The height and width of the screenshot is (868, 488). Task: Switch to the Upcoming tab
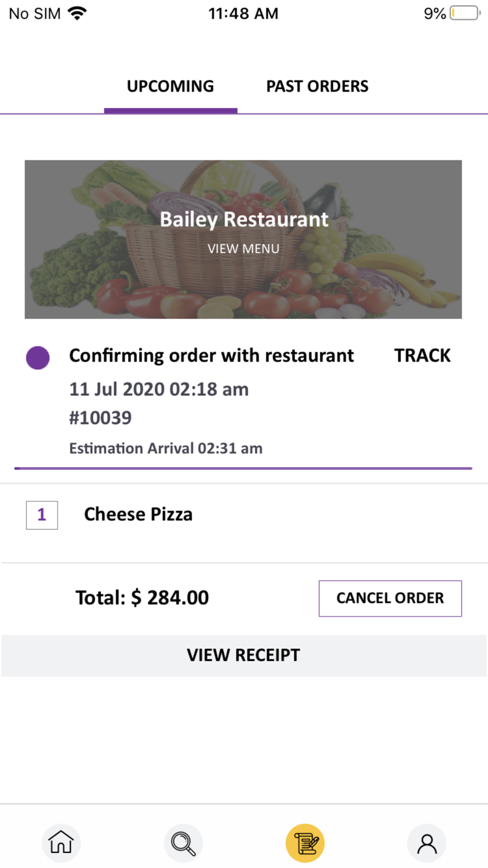pyautogui.click(x=170, y=86)
